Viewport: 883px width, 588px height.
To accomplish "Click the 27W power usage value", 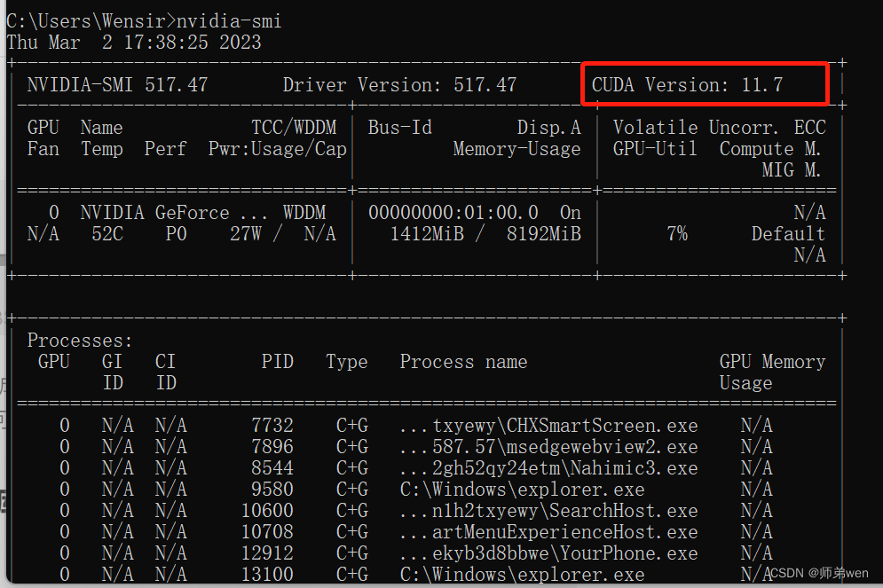I will (246, 233).
